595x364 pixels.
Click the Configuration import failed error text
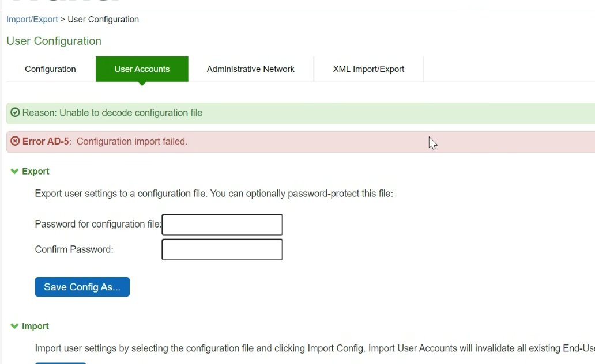click(x=132, y=142)
